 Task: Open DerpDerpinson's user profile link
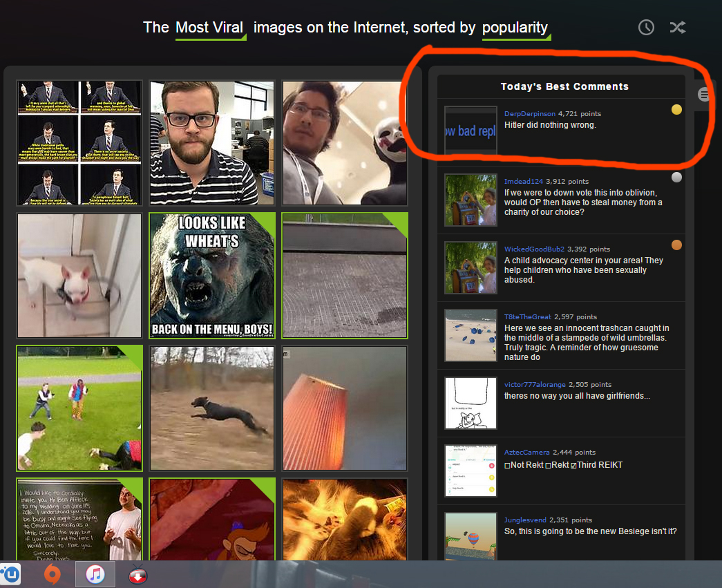[529, 113]
